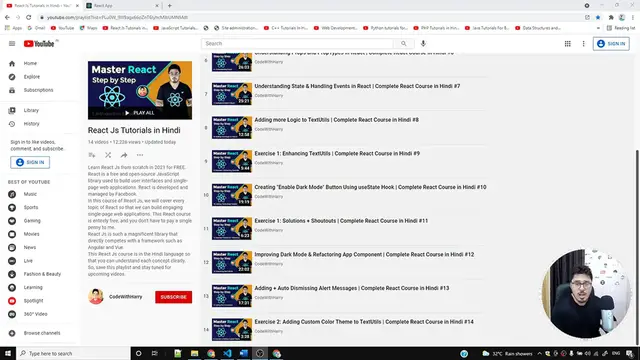Select the React Js Tutorials in Hindi tab

(42, 6)
